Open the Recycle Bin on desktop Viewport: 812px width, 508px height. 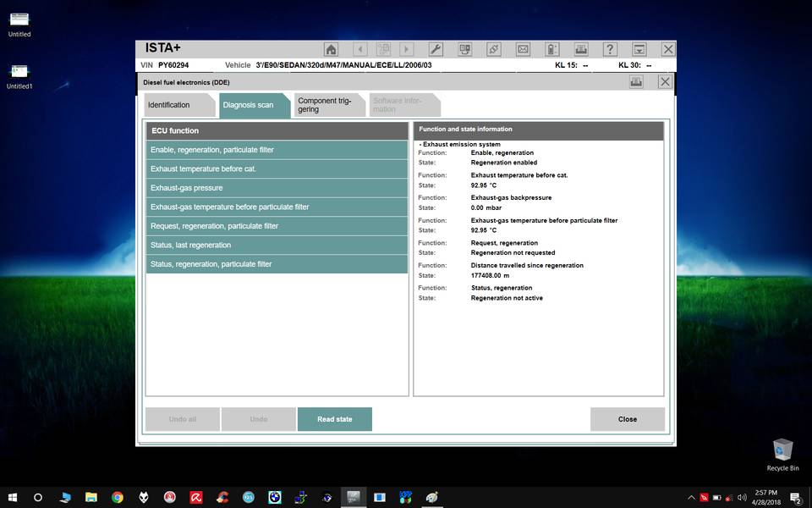click(x=782, y=455)
